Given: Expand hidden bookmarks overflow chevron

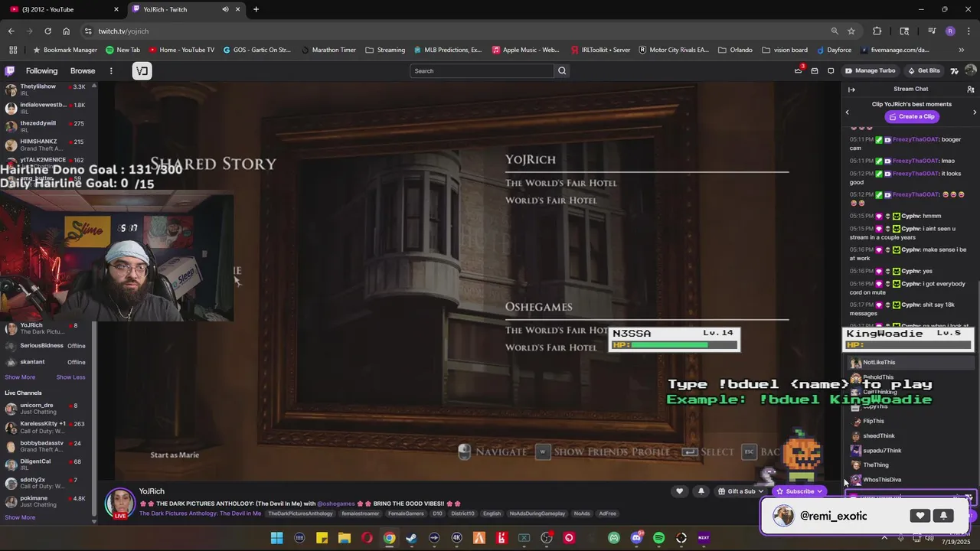Looking at the screenshot, I should [x=962, y=50].
